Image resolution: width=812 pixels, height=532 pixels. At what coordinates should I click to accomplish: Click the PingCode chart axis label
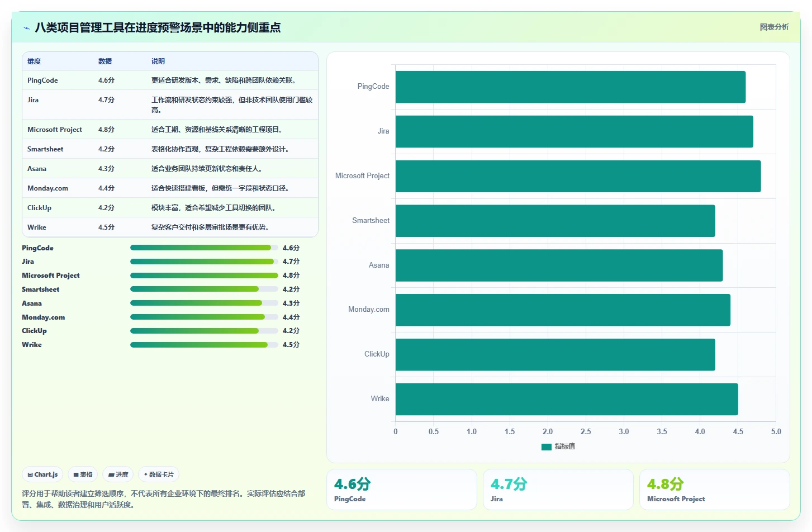373,87
